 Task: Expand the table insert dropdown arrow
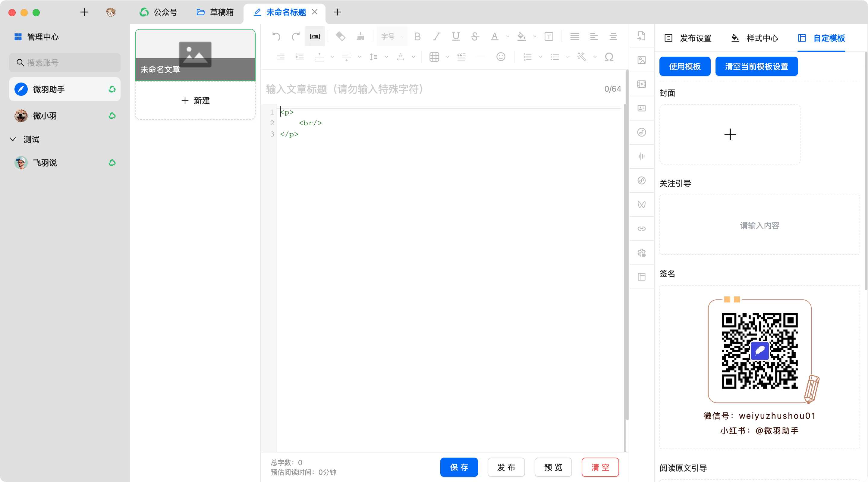pos(447,57)
